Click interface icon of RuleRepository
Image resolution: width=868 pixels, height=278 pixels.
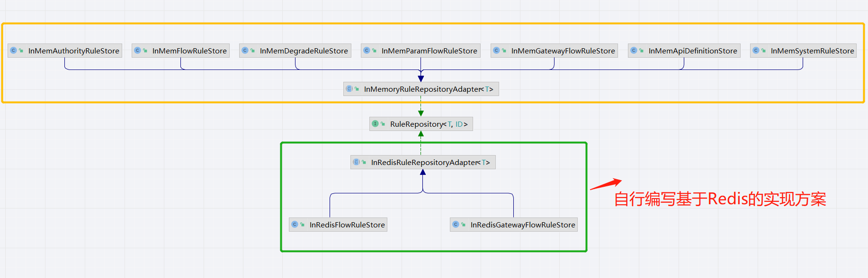[x=375, y=123]
